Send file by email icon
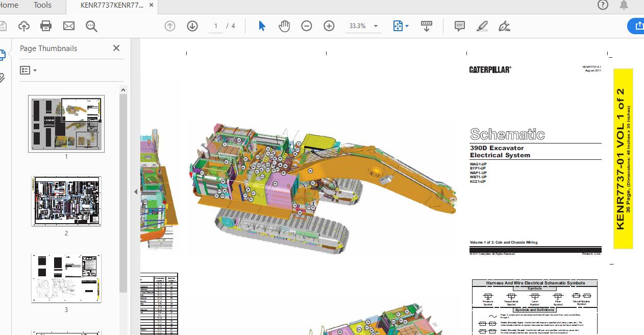The width and height of the screenshot is (644, 335). pyautogui.click(x=68, y=26)
